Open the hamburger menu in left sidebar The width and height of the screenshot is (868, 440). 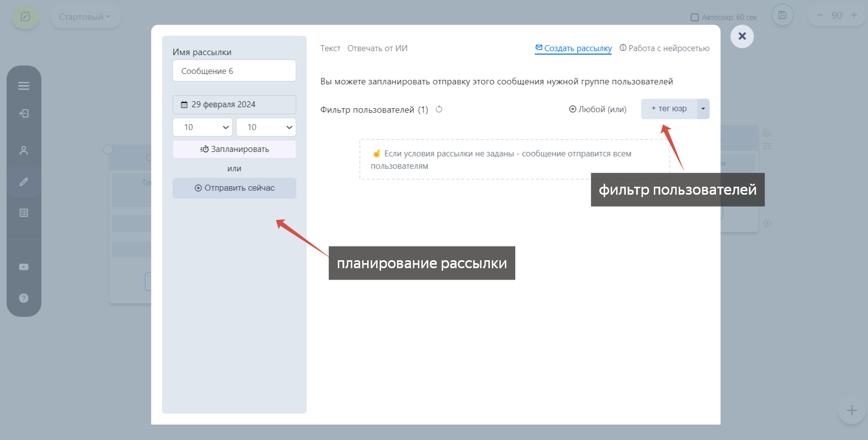click(x=23, y=86)
